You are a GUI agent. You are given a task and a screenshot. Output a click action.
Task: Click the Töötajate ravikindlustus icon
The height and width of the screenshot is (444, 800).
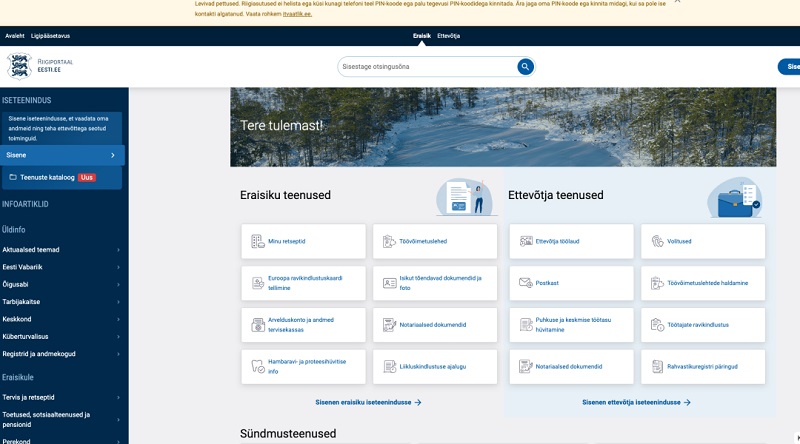(657, 325)
